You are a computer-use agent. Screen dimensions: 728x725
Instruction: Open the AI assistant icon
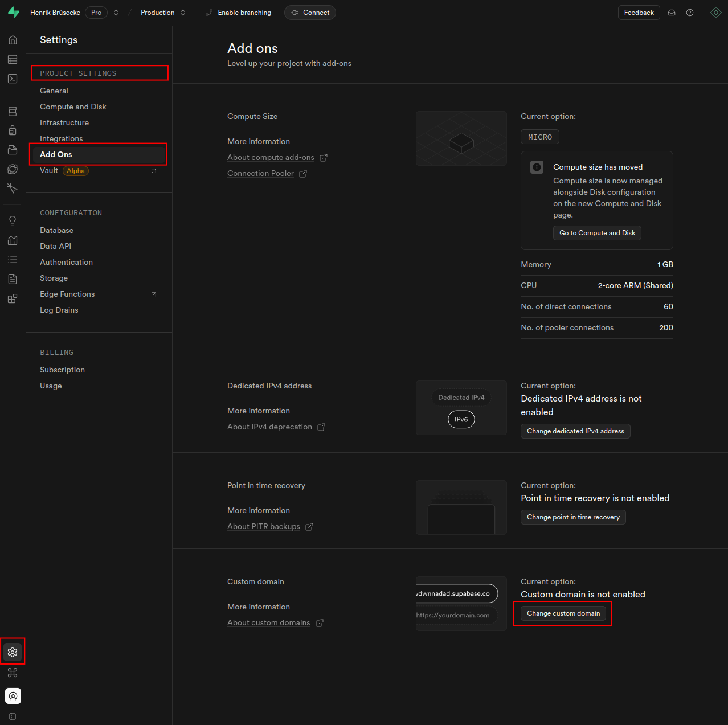click(716, 13)
